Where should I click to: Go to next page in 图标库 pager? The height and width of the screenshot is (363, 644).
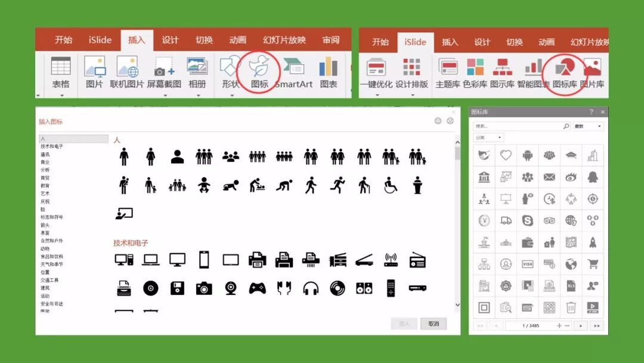[x=580, y=325]
